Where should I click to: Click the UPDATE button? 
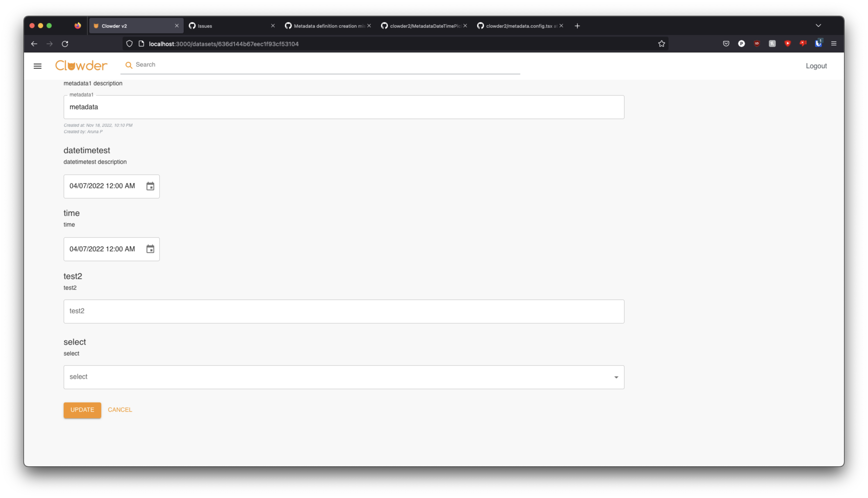[82, 410]
